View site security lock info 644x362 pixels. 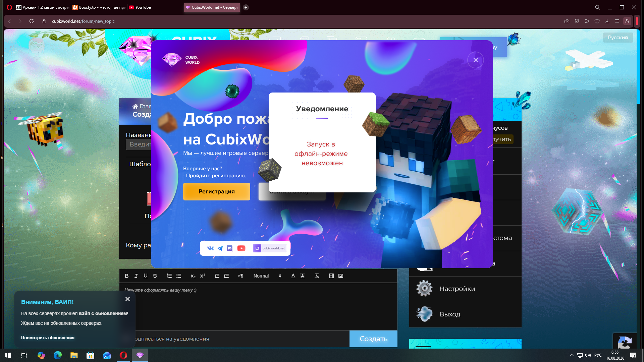pyautogui.click(x=44, y=21)
